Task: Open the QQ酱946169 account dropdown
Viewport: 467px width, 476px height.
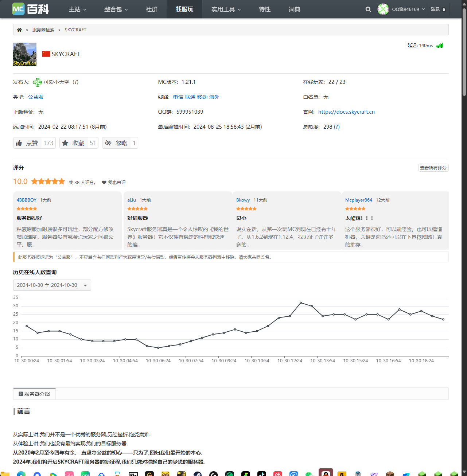Action: pyautogui.click(x=408, y=9)
